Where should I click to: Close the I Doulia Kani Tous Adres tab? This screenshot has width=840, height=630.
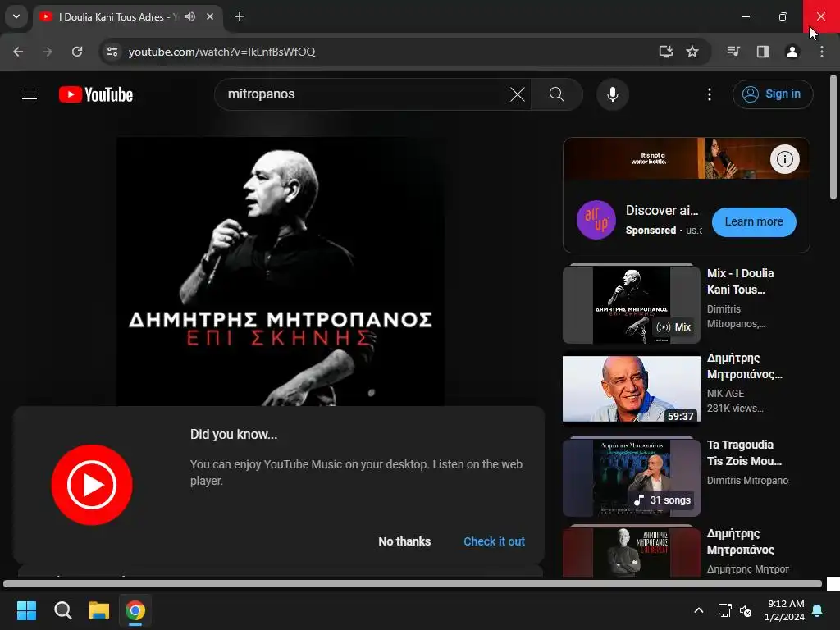click(210, 16)
